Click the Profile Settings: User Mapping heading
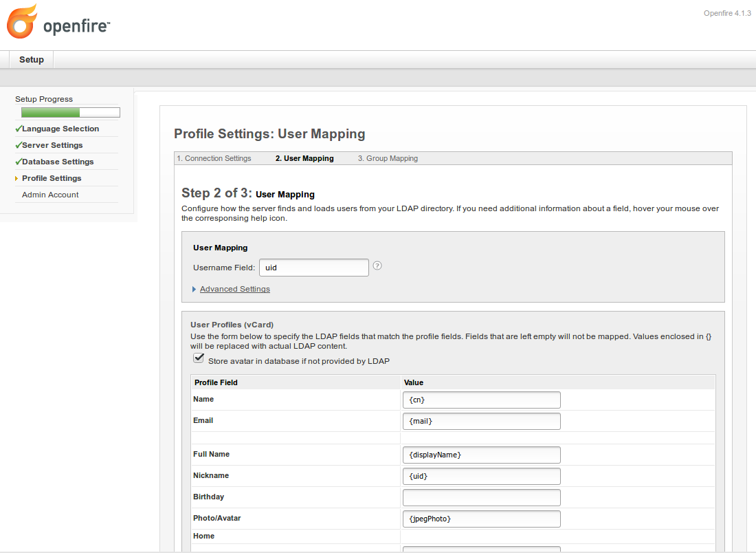The height and width of the screenshot is (553, 756). pyautogui.click(x=269, y=133)
